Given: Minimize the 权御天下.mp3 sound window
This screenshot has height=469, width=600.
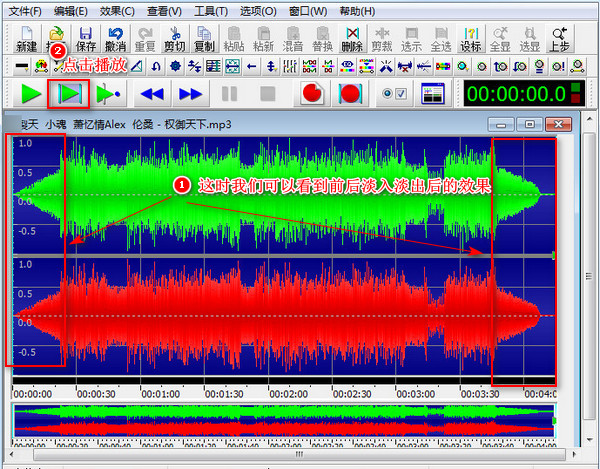Looking at the screenshot, I should (x=501, y=125).
